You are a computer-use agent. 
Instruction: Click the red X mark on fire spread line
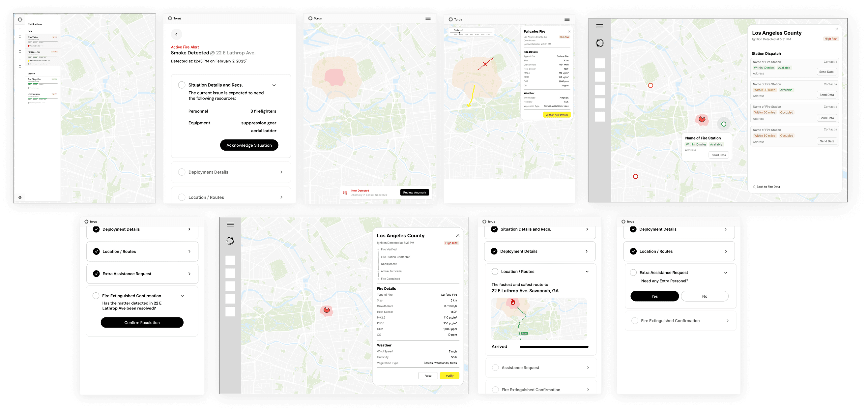click(485, 64)
